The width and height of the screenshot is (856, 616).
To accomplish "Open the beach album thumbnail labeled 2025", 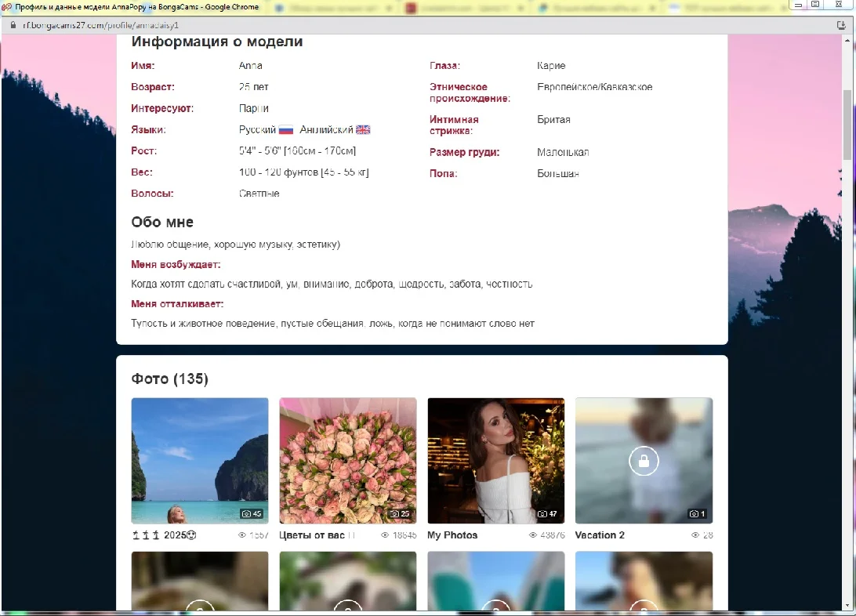I will pos(200,461).
